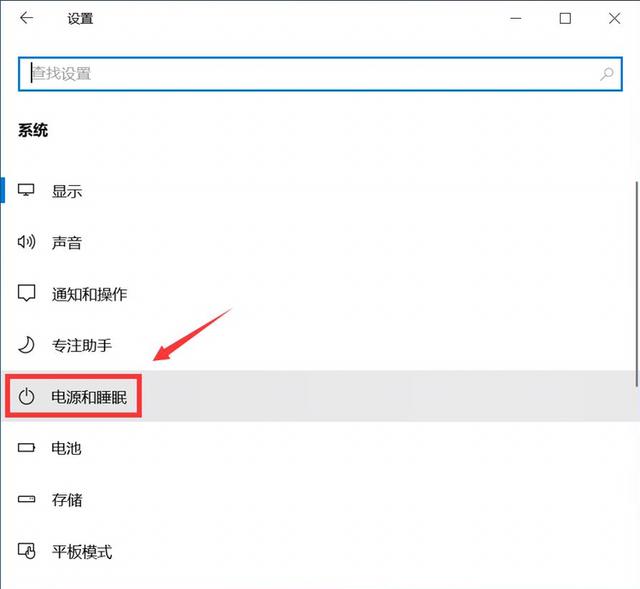Click the 系统 section heading
The image size is (640, 589).
(33, 131)
